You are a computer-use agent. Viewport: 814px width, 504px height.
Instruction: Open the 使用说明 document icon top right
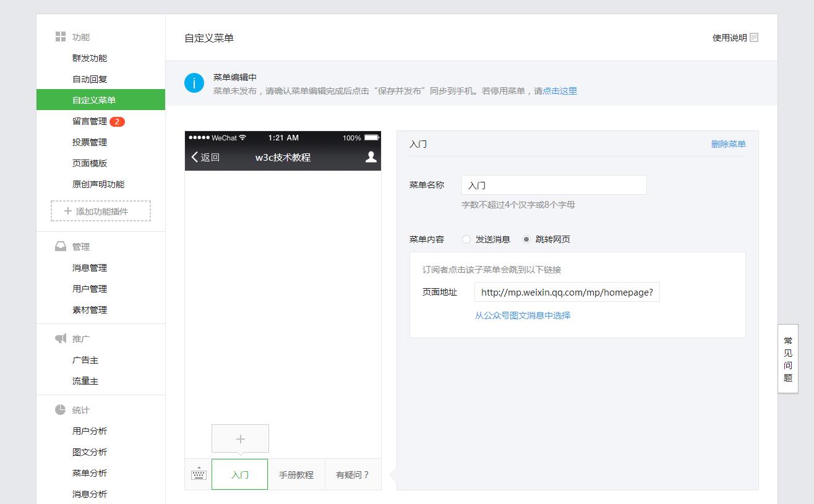[x=753, y=37]
